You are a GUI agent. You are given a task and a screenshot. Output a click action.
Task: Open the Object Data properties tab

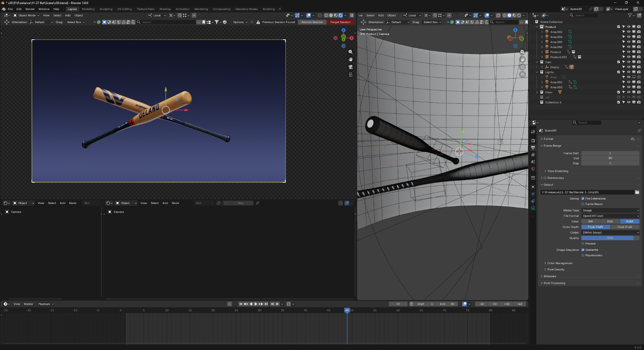click(x=533, y=208)
